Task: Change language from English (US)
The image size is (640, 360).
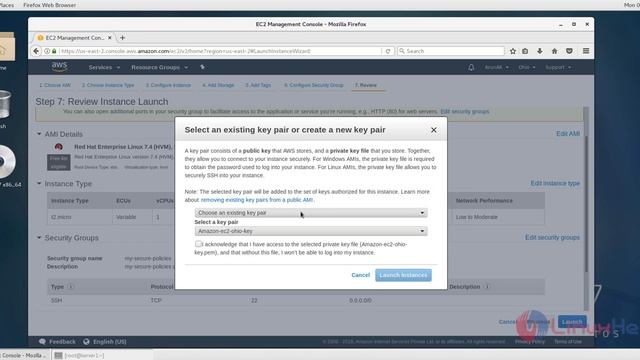Action: point(105,342)
